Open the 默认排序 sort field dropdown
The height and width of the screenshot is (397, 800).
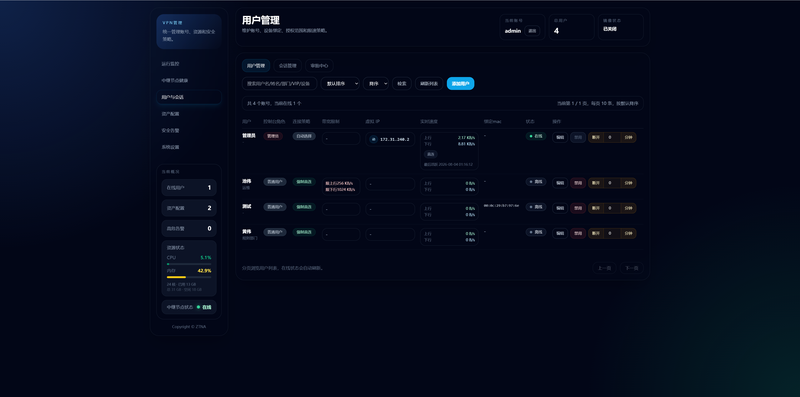[340, 83]
